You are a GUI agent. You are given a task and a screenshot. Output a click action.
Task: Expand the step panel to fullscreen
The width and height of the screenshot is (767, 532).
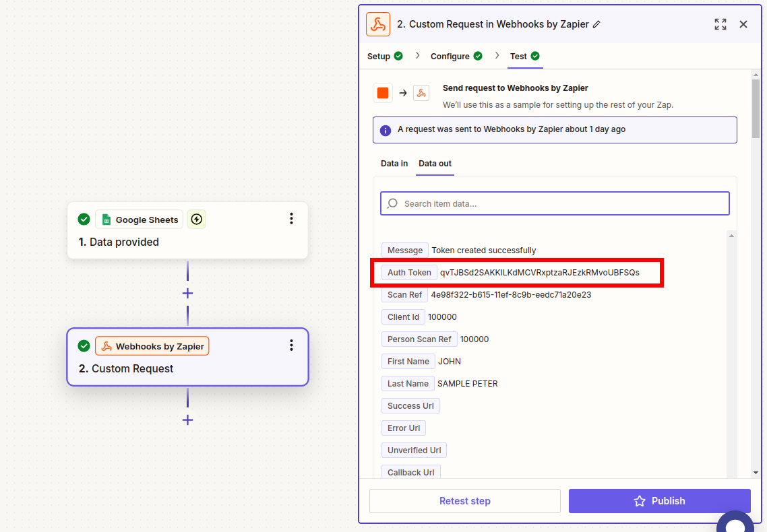(x=720, y=24)
